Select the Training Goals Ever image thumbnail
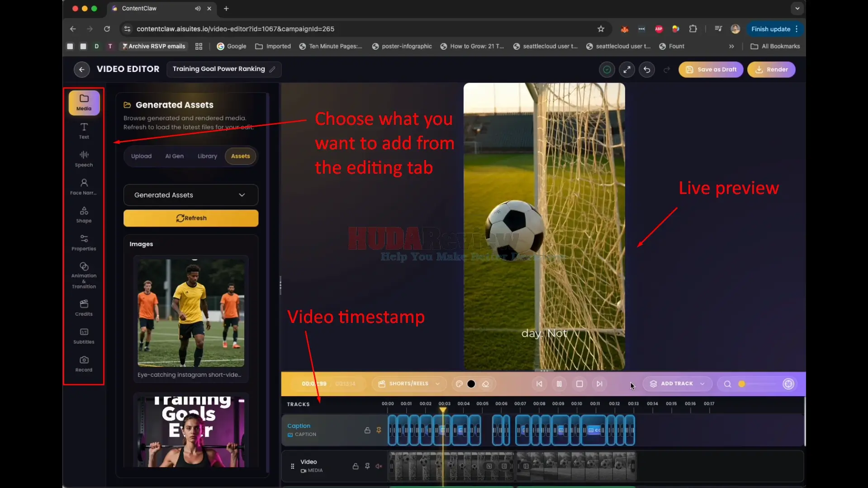 pyautogui.click(x=191, y=431)
